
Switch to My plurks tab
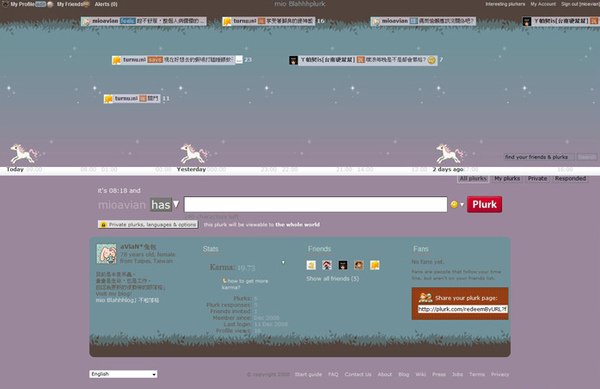click(507, 179)
